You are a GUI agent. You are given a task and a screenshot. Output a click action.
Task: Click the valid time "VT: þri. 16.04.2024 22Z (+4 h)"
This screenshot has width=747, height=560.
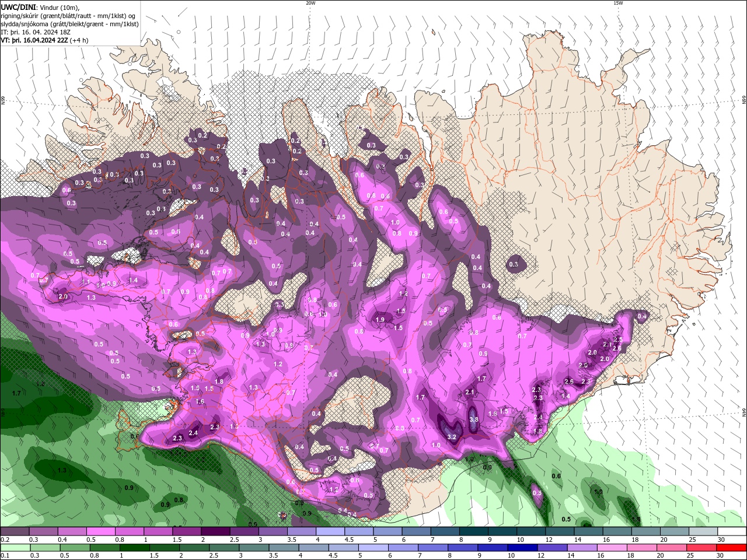coord(45,40)
